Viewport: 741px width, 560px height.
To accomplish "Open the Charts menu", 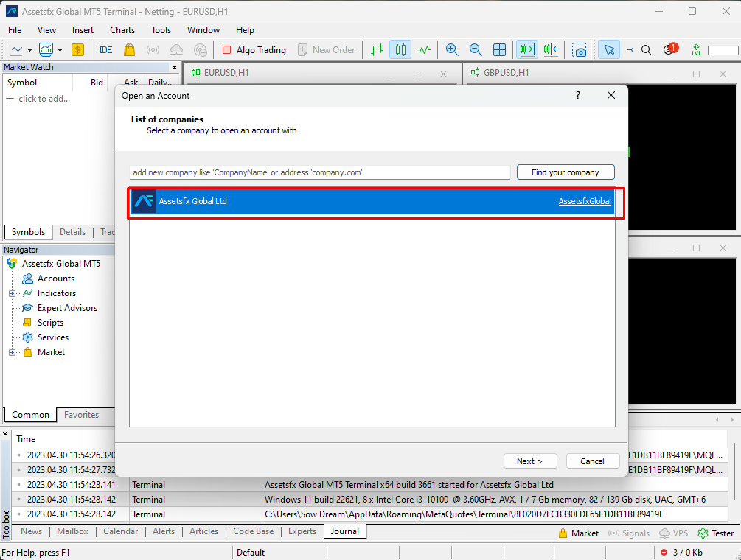I will [x=122, y=29].
